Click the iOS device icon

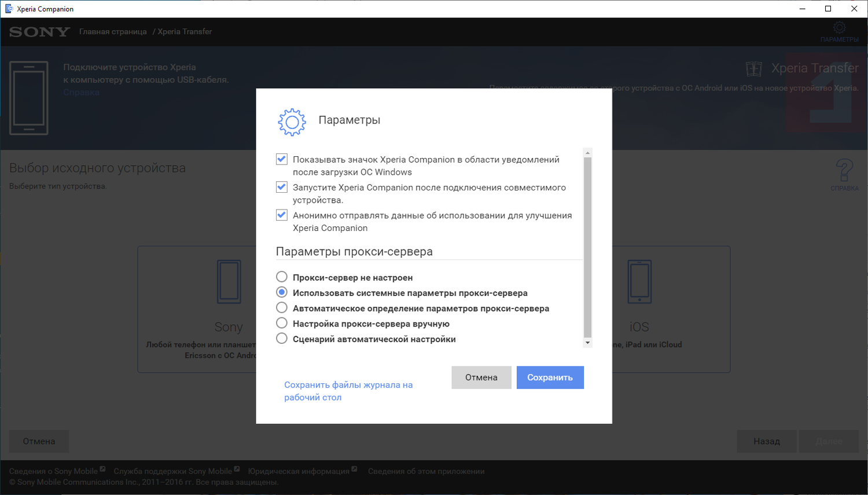(x=639, y=282)
